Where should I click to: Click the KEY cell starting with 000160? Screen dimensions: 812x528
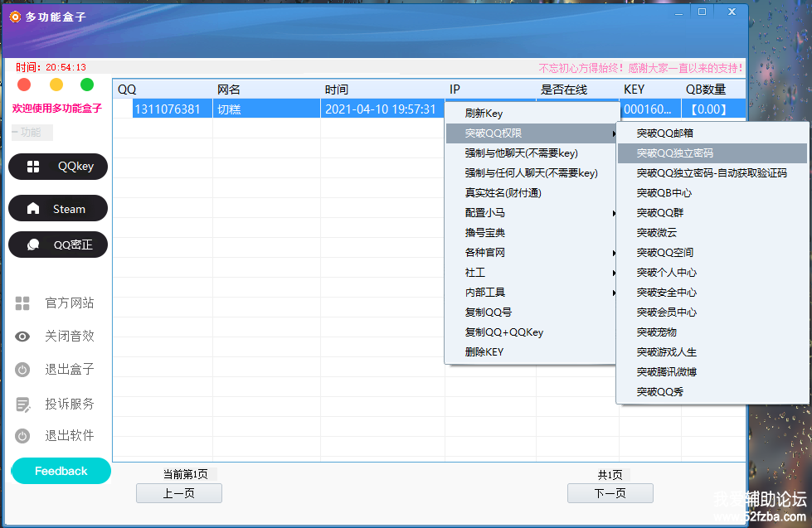tap(650, 109)
